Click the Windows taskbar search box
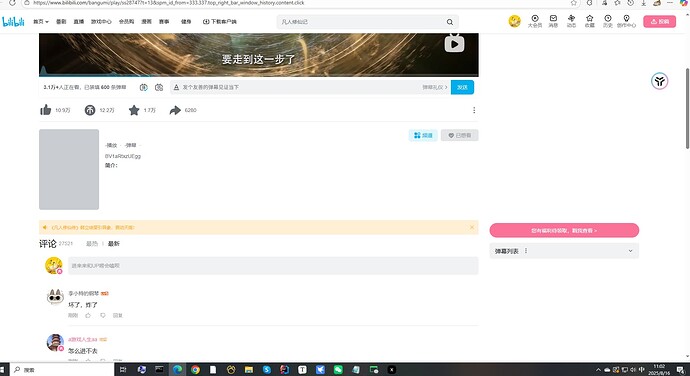This screenshot has width=690, height=376. click(62, 369)
